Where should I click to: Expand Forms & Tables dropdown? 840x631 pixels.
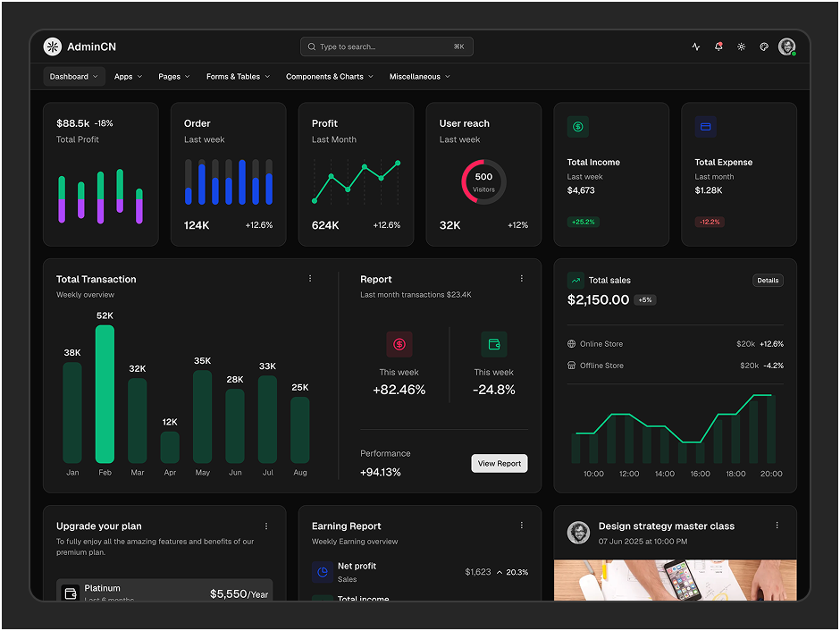click(x=238, y=77)
